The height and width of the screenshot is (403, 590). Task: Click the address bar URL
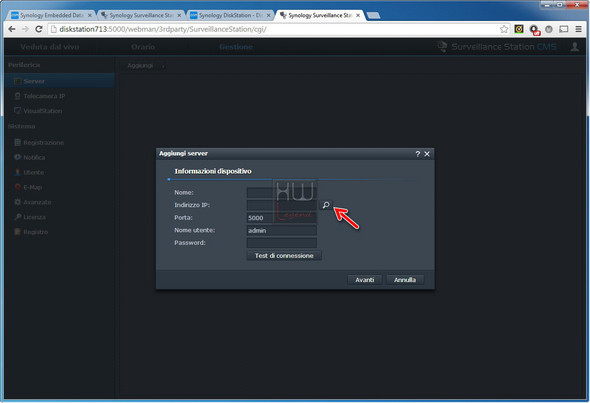(163, 29)
